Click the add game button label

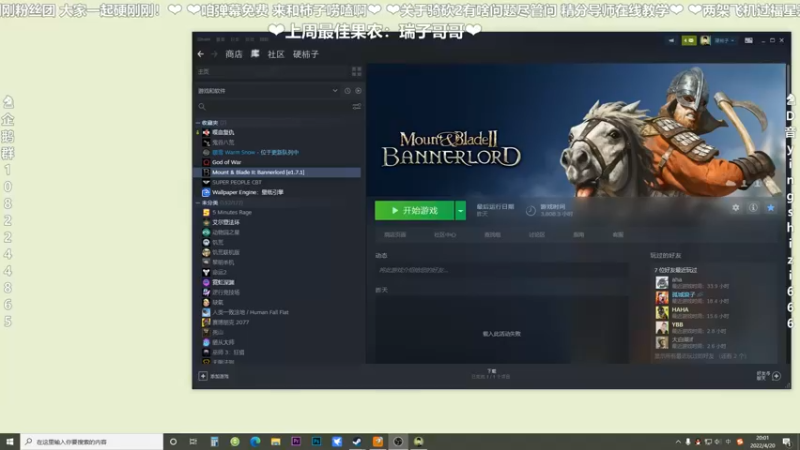pyautogui.click(x=219, y=377)
